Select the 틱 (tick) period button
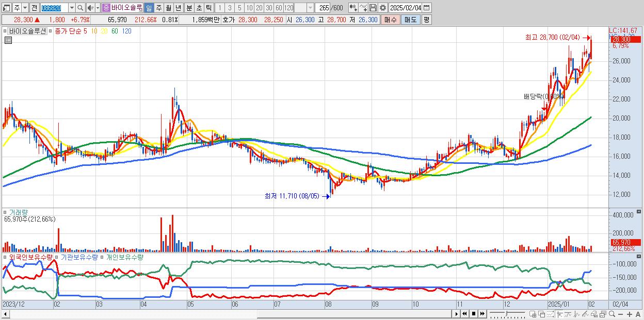This screenshot has height=320, width=644. pos(208,8)
